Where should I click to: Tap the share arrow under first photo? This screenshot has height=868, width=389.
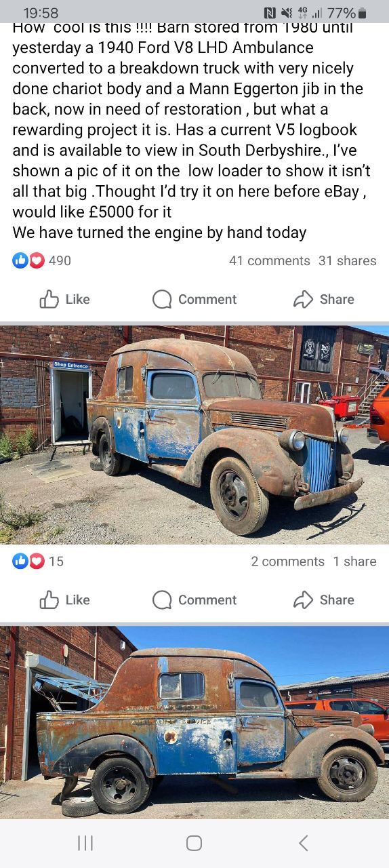[x=303, y=599]
